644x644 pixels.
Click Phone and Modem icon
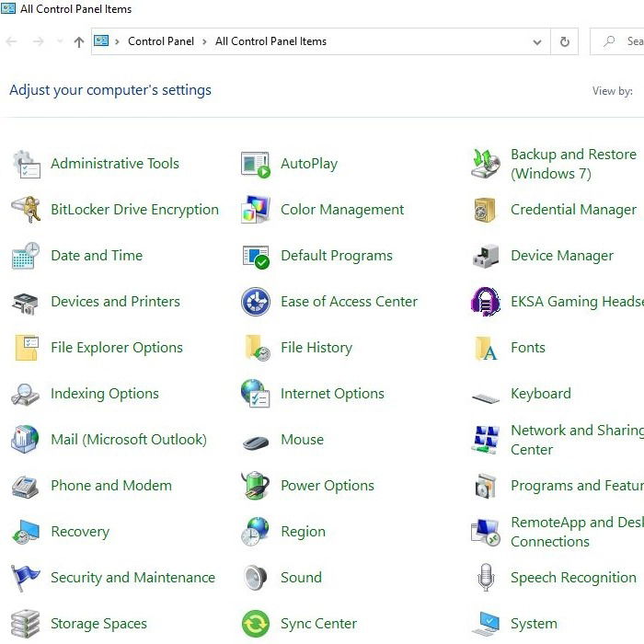(x=25, y=487)
